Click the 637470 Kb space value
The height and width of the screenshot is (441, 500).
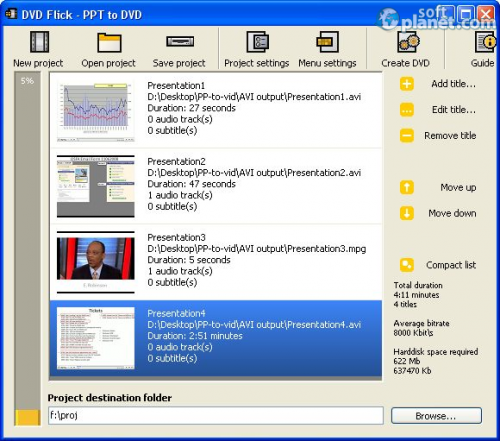pos(412,371)
